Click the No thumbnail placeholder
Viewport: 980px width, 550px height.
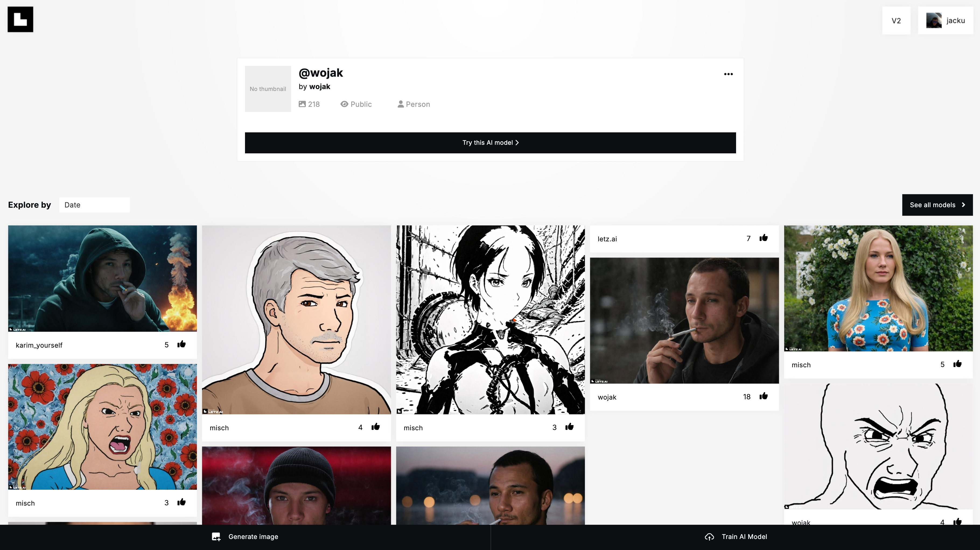pos(268,89)
